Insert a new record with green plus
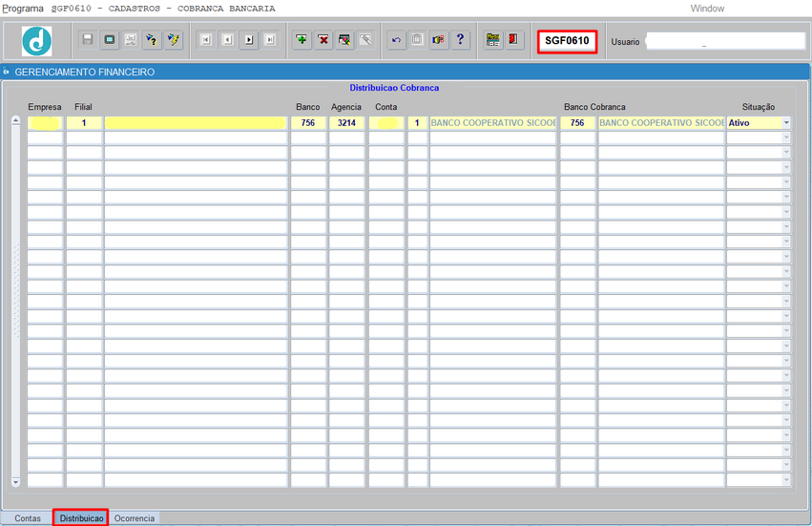Viewport: 812px width, 526px height. pos(302,40)
